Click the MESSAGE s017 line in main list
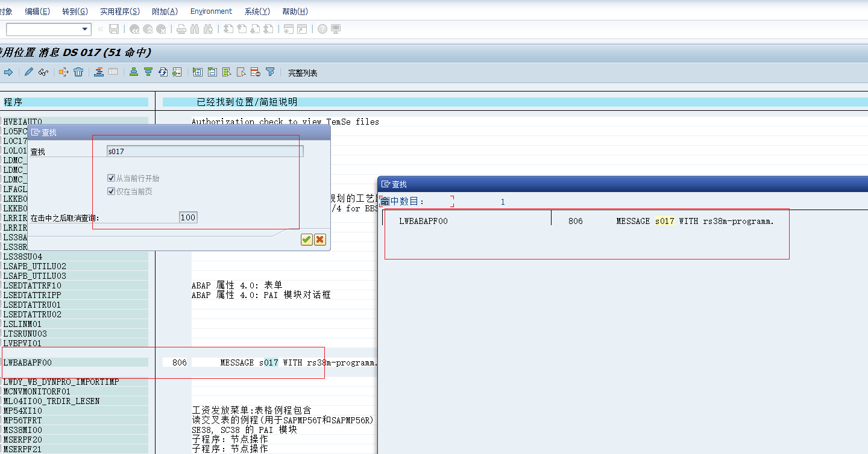The image size is (868, 454). point(299,362)
